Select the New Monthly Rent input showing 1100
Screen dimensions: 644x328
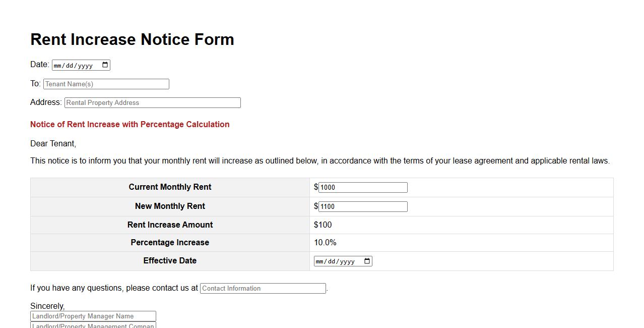click(362, 206)
